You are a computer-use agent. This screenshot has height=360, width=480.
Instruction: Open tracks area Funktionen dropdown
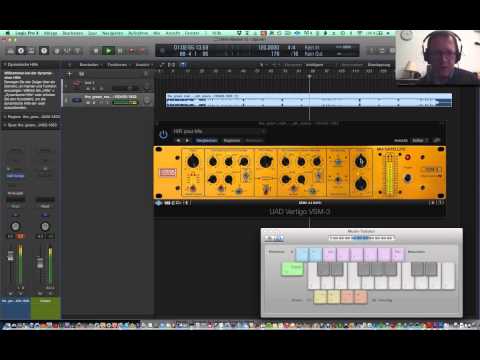118,65
